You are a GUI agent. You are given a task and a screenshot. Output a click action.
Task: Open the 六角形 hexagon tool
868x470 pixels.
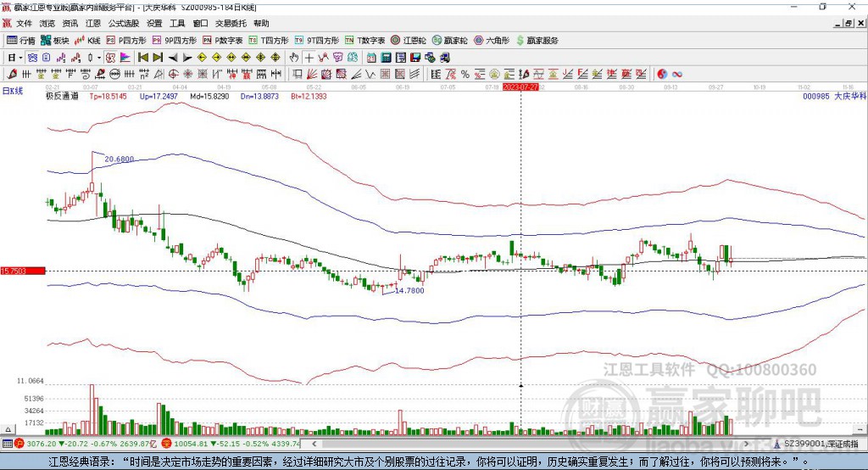tap(492, 41)
